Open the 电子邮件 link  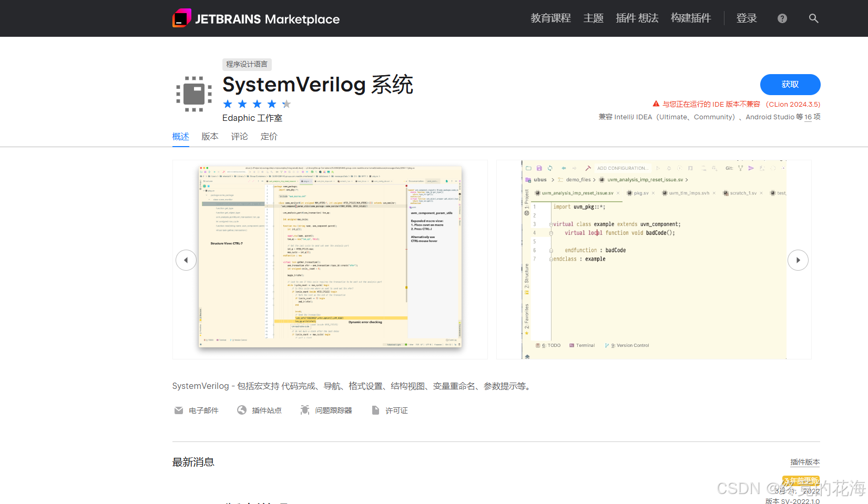[204, 410]
